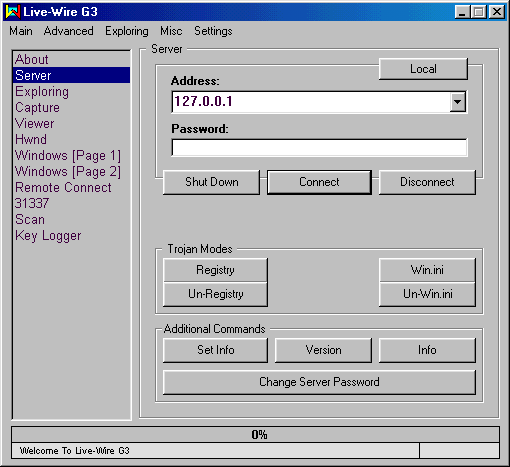This screenshot has height=467, width=510.
Task: Open the Exploring menu
Action: (x=127, y=31)
